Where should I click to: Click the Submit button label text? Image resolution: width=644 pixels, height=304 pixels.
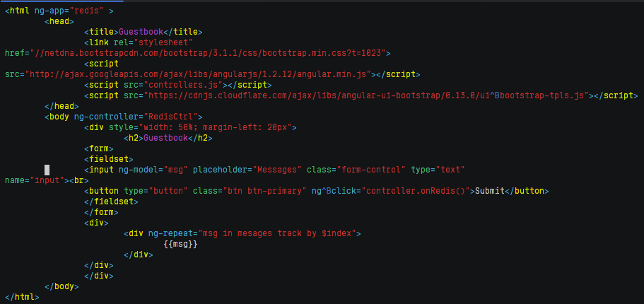[490, 192]
